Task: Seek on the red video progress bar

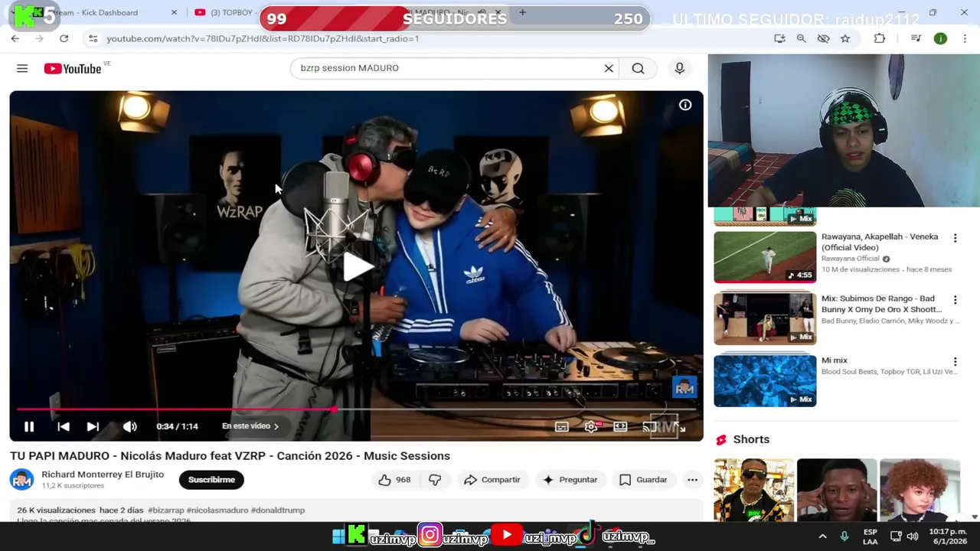Action: point(356,409)
